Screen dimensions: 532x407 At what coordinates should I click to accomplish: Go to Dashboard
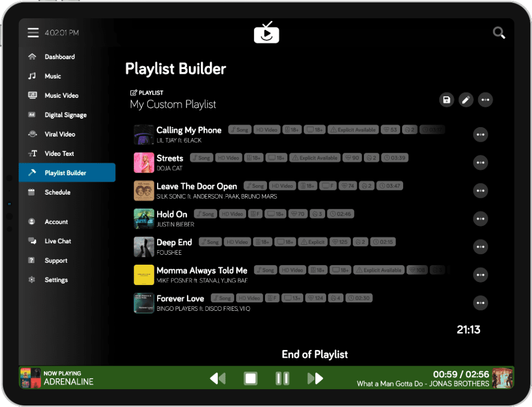60,56
